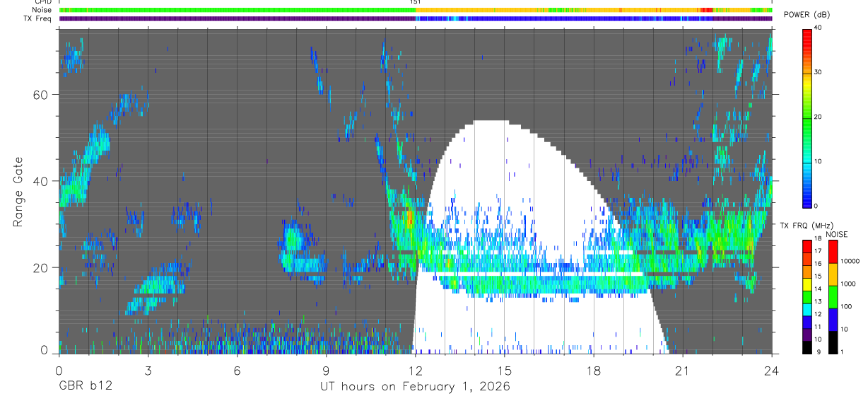Image resolution: width=868 pixels, height=401 pixels.
Task: Click the TX Freq color strip above the plot
Action: click(416, 18)
